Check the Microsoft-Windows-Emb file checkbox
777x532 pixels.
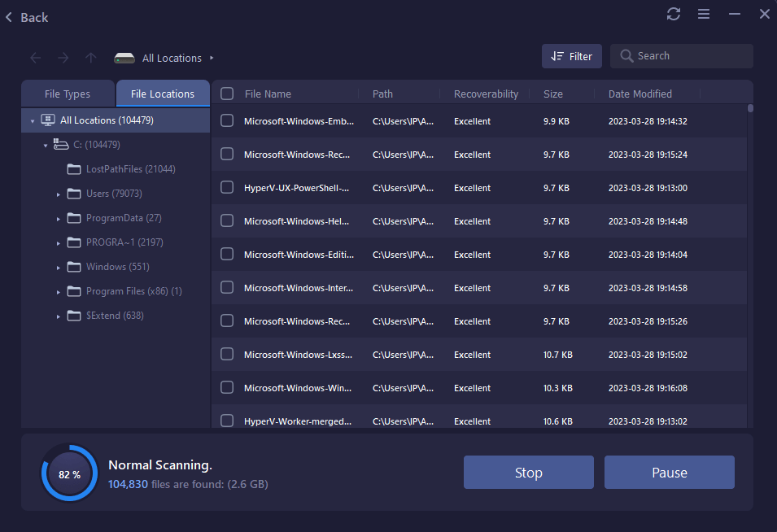click(226, 120)
